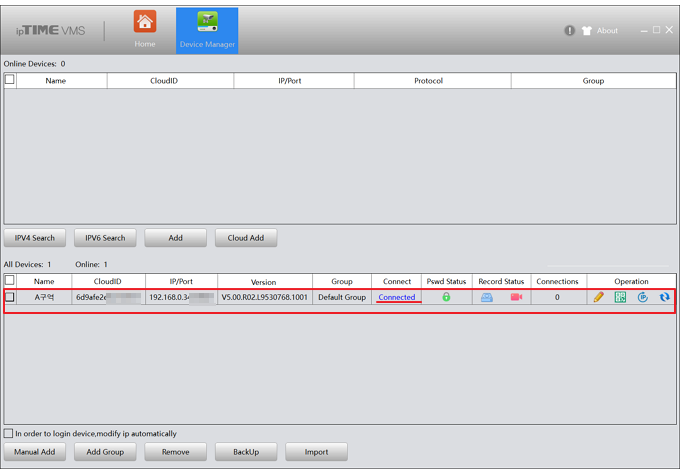Click the blue record status icon

click(487, 297)
